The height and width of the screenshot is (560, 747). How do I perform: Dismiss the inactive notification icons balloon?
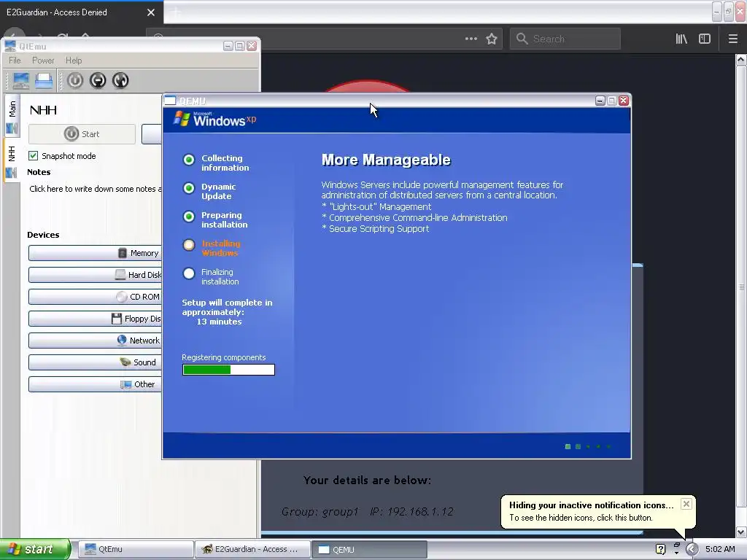[x=686, y=504]
